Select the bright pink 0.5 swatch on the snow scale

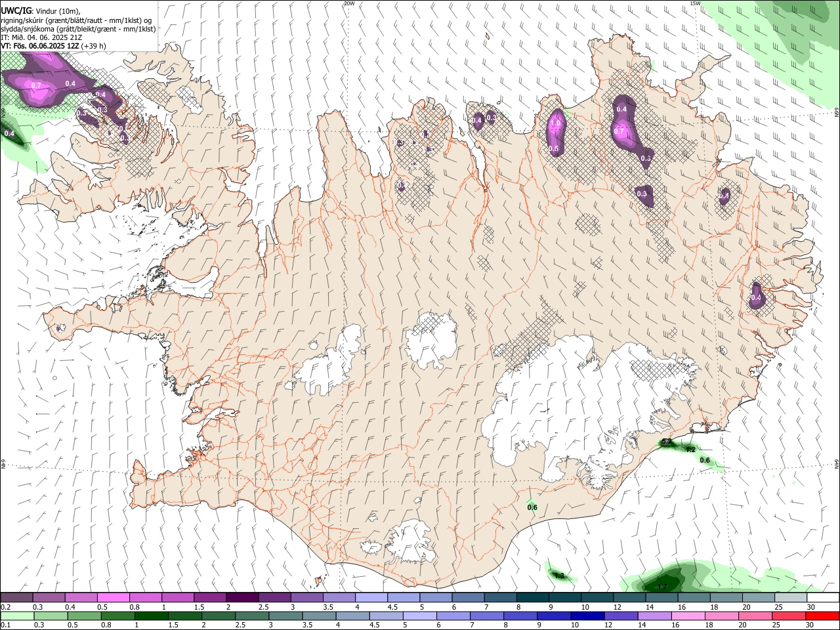point(113,597)
